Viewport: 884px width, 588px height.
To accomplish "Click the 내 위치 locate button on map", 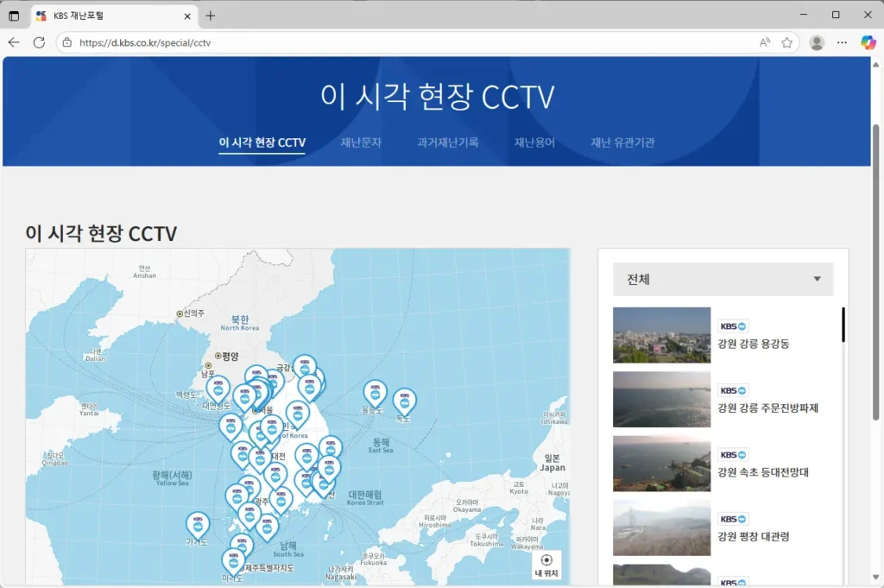I will tap(546, 565).
